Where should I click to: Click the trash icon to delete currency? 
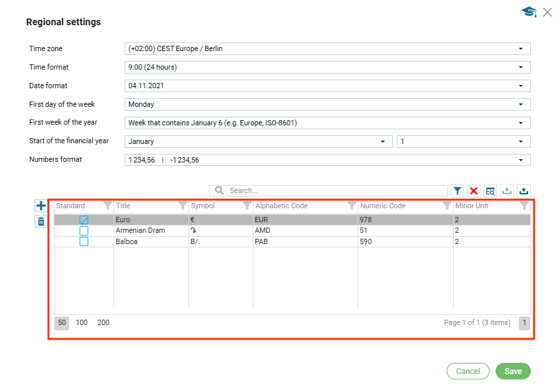[x=40, y=222]
